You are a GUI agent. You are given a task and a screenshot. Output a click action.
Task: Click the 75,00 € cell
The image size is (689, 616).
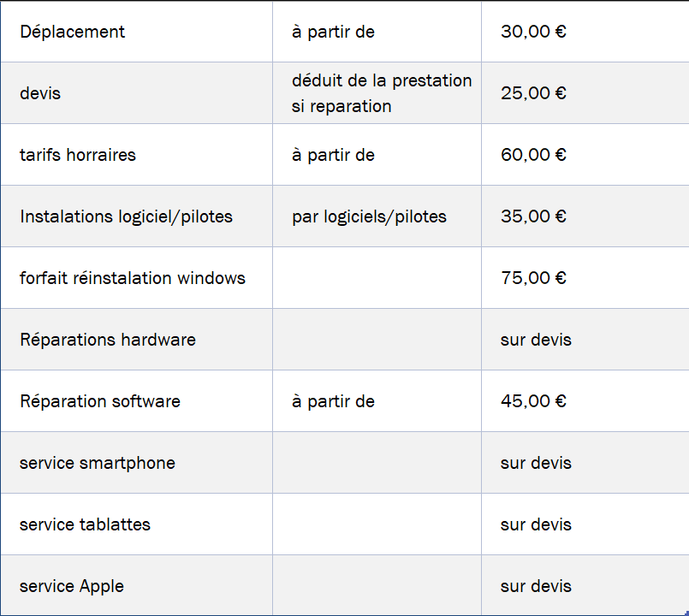click(x=585, y=278)
